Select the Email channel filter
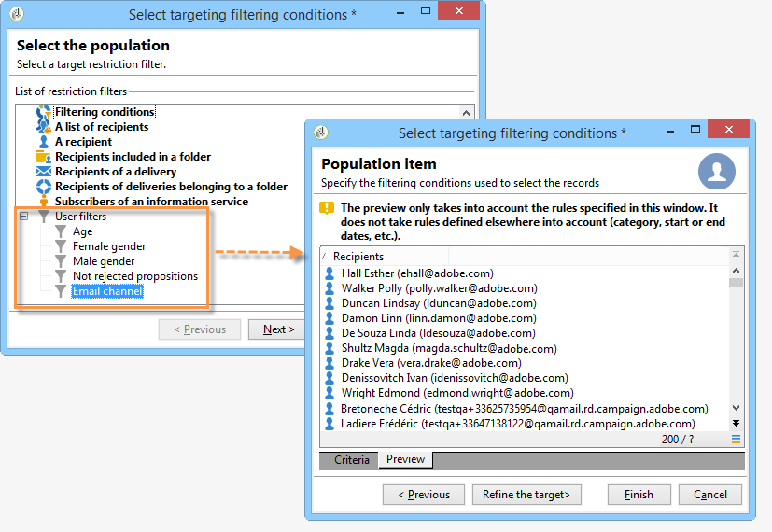The width and height of the screenshot is (772, 532). (107, 291)
